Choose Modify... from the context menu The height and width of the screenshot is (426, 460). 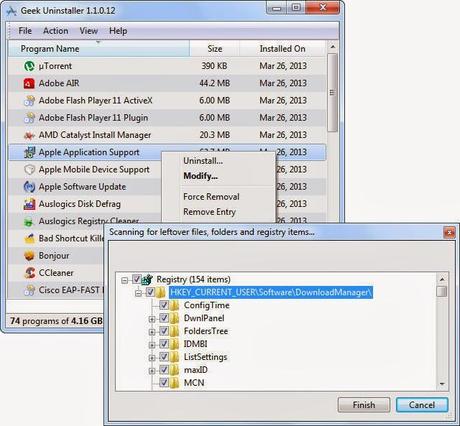coord(218,176)
